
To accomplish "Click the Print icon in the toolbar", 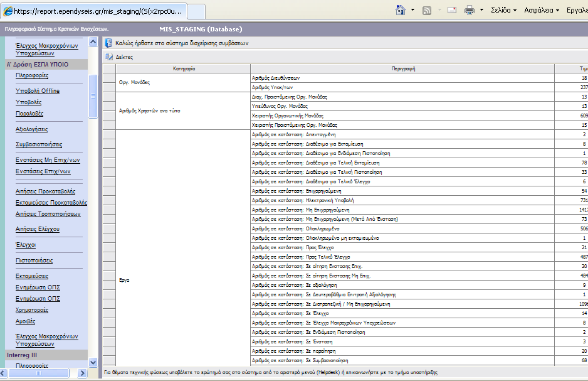I will click(469, 10).
